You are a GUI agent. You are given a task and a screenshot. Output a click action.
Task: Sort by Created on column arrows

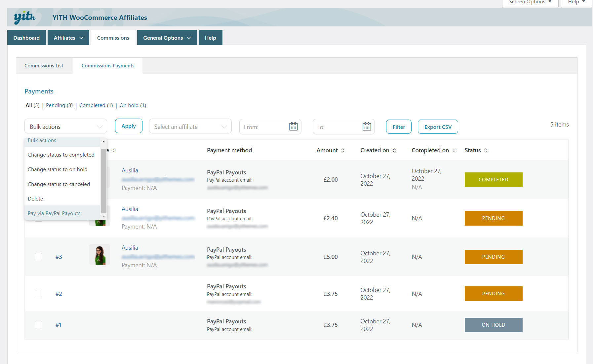pos(394,150)
